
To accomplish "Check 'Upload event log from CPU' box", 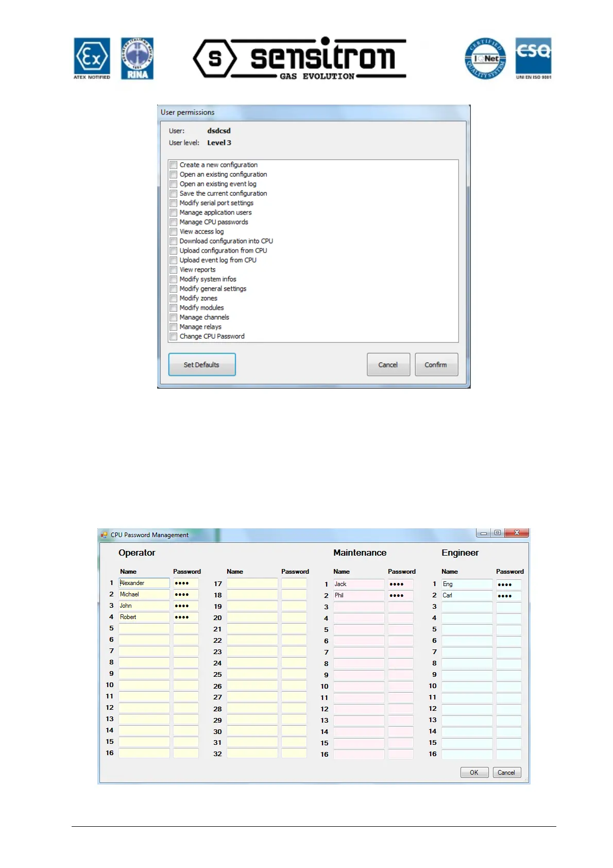I will [174, 260].
